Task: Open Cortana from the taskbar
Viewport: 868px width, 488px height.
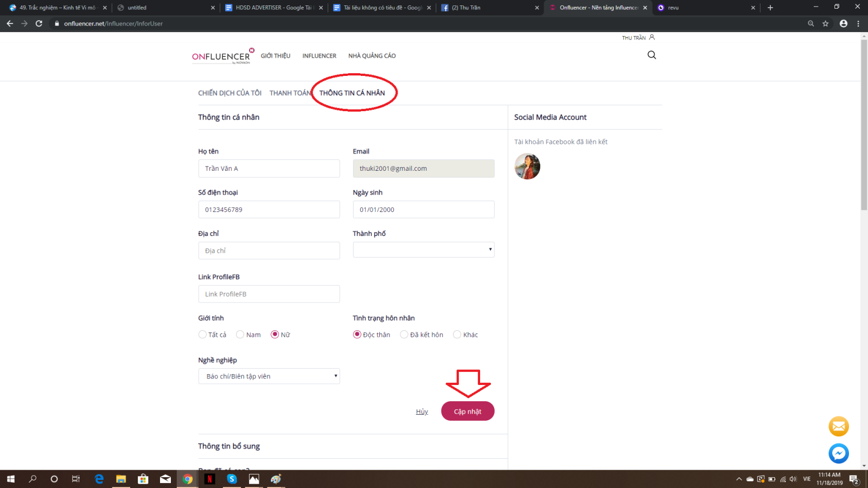Action: (x=54, y=479)
